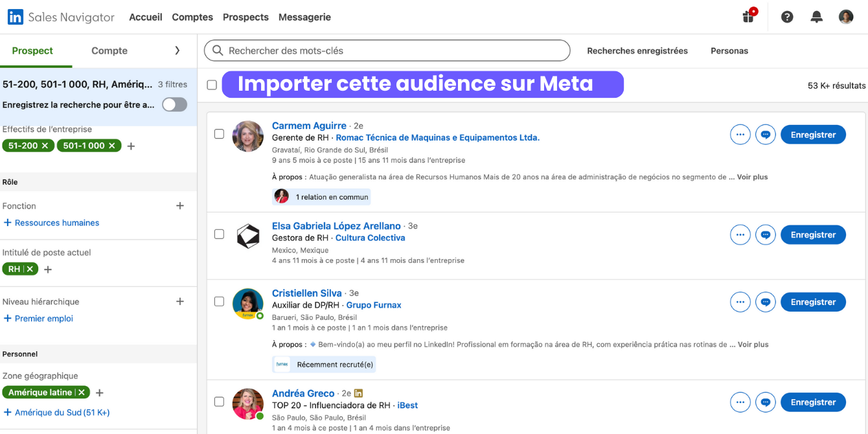Toggle the save search switch
Viewport: 868px width, 434px height.
[174, 104]
